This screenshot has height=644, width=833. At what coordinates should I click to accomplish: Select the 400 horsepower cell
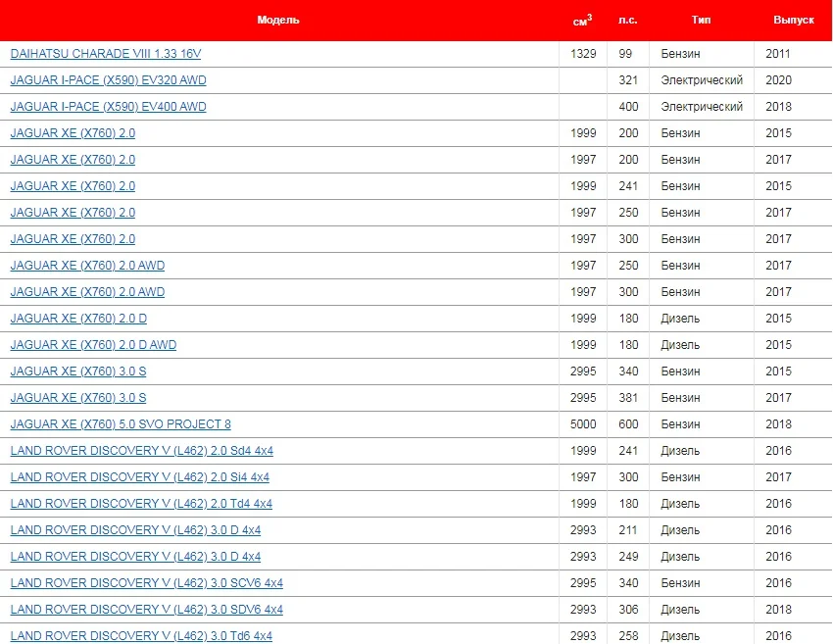pyautogui.click(x=628, y=107)
